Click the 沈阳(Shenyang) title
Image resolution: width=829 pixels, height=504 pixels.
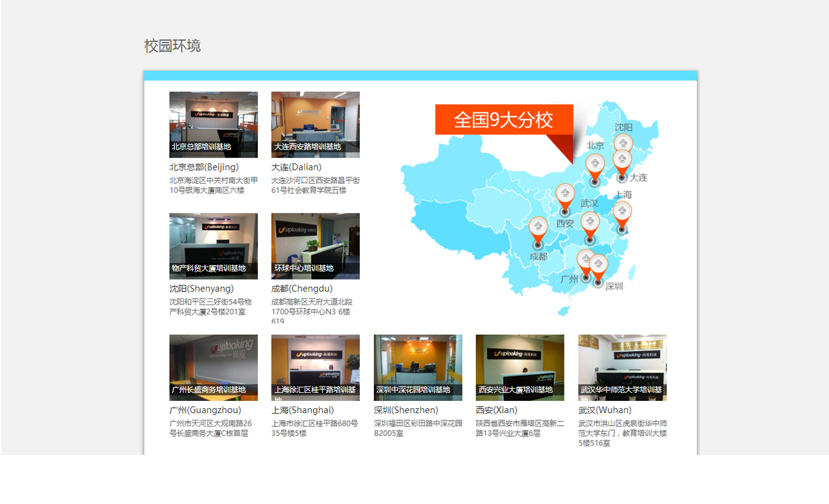click(x=201, y=289)
